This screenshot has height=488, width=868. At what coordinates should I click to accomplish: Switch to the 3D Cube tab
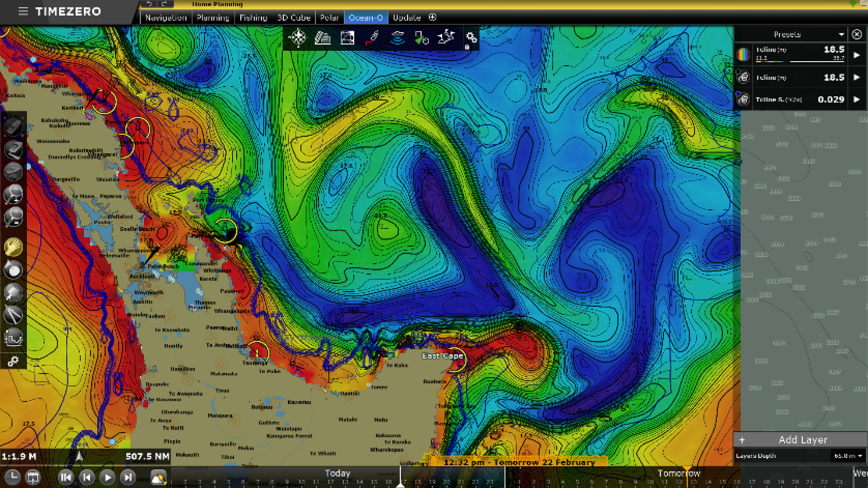294,18
